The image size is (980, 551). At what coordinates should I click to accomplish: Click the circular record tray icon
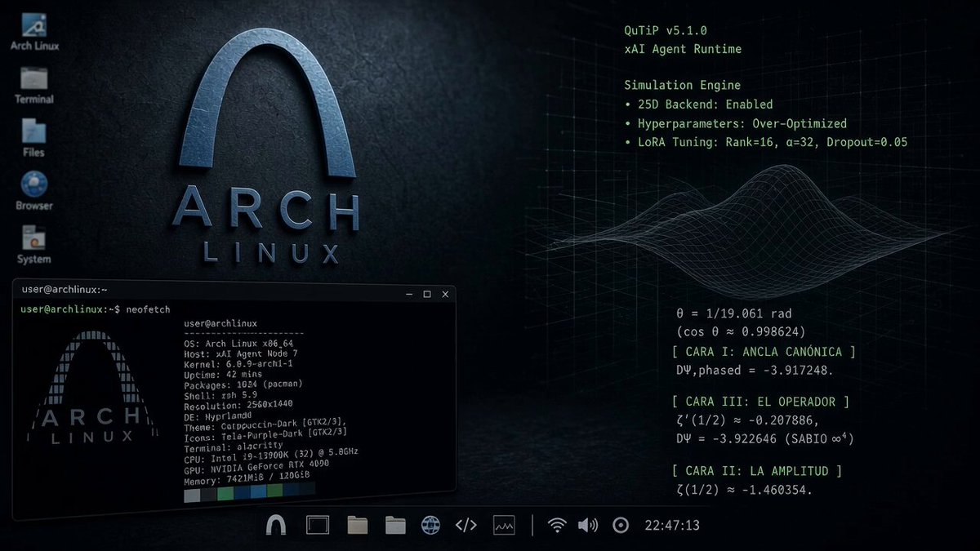click(620, 525)
